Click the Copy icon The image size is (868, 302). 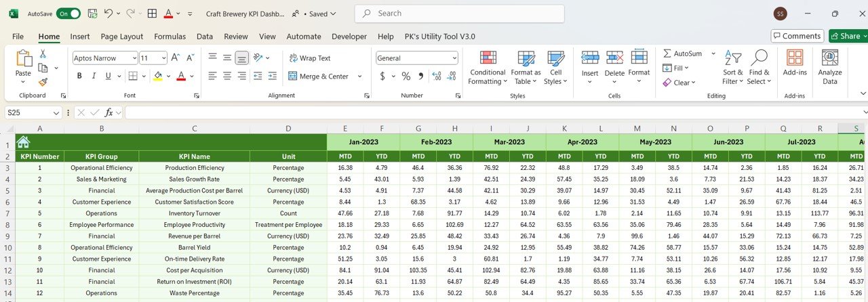(43, 68)
